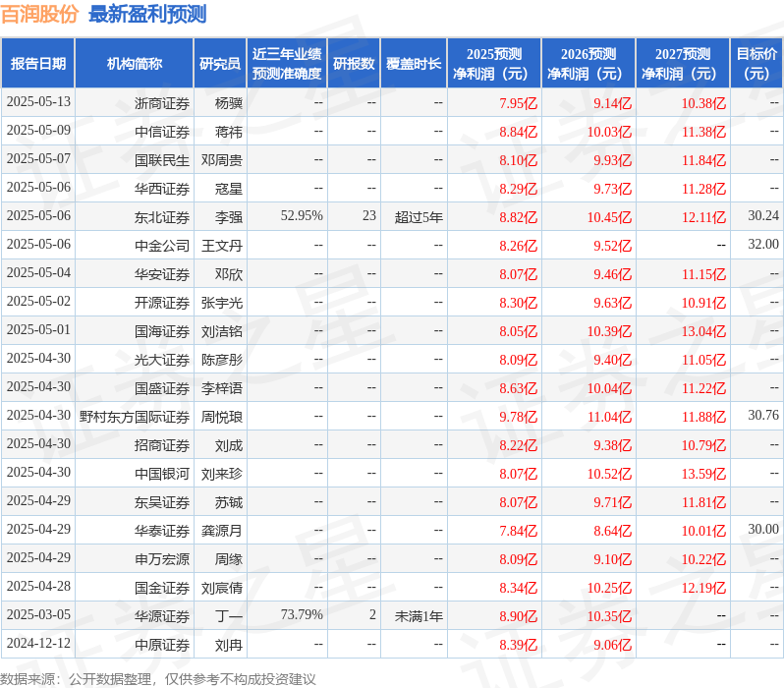Click the 30.00 target price
The height and width of the screenshot is (688, 784).
coord(763,530)
